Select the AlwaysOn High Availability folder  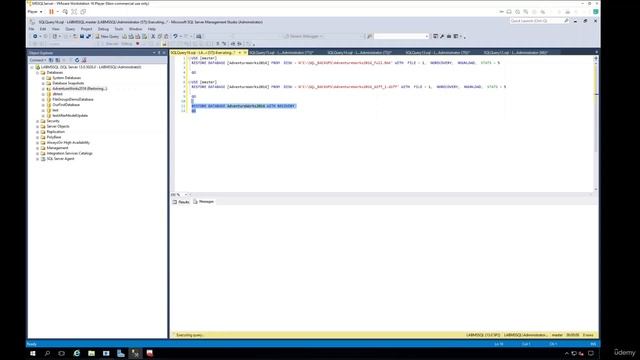(68, 142)
